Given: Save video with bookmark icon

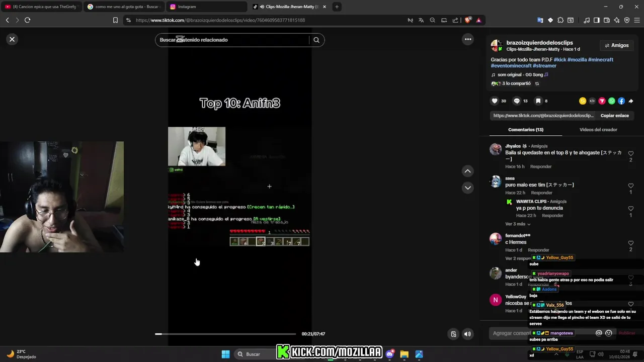Looking at the screenshot, I should tap(538, 101).
